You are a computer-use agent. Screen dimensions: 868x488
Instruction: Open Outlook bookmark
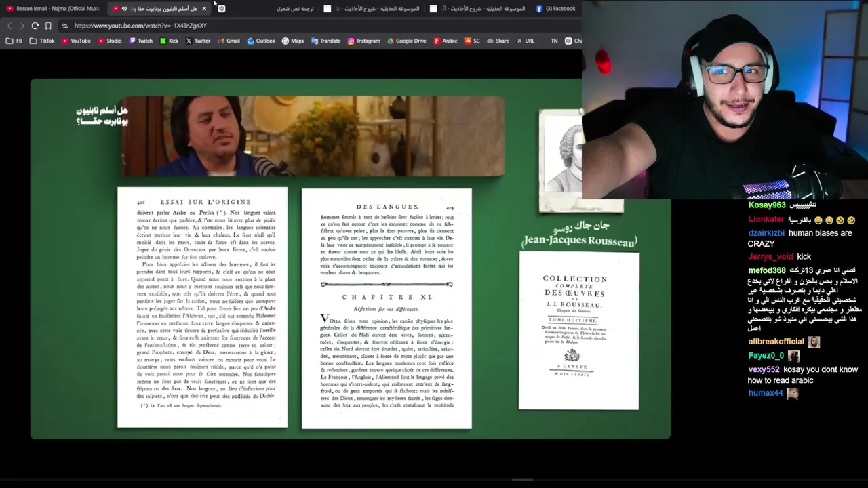261,41
